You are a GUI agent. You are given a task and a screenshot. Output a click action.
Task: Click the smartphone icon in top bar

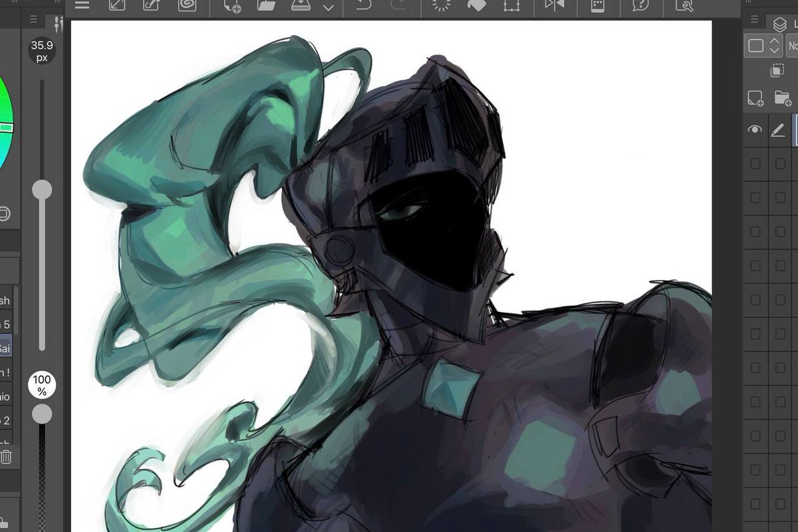coord(597,5)
